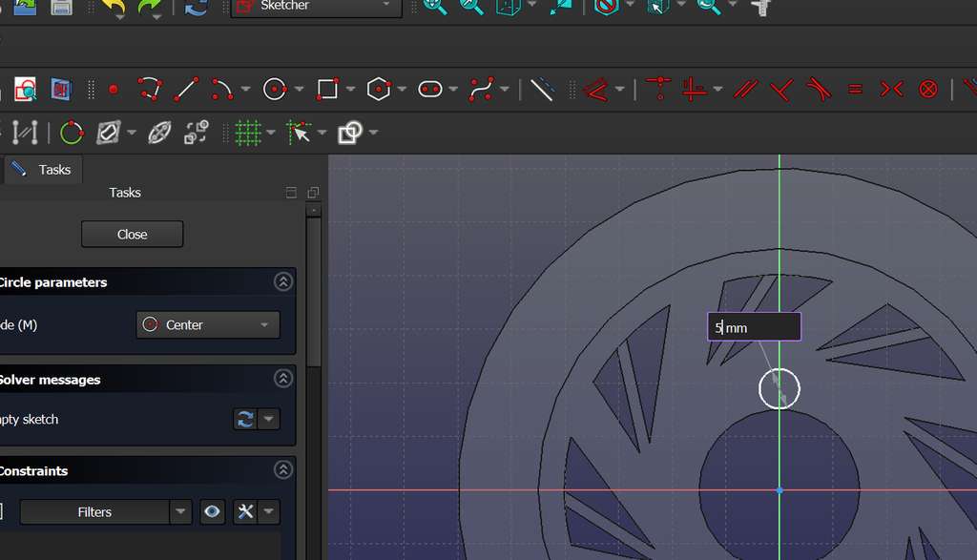Open the grid settings dropdown arrow
This screenshot has width=977, height=560.
(271, 133)
